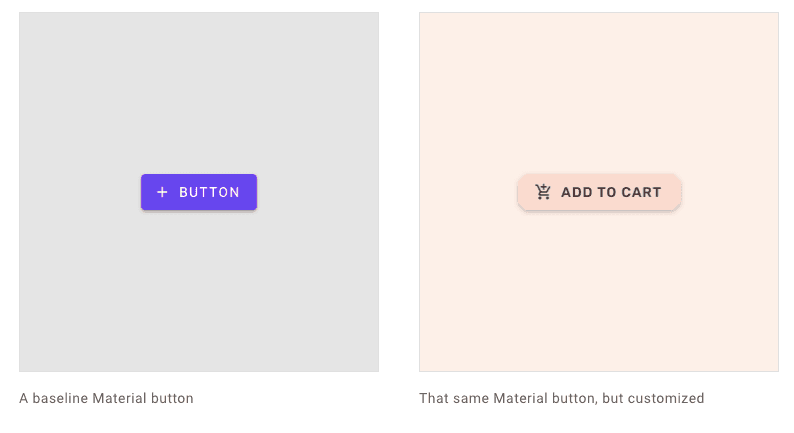Screen dimensions: 794x433
Task: Select the peach ADD TO CART button
Action: (599, 192)
